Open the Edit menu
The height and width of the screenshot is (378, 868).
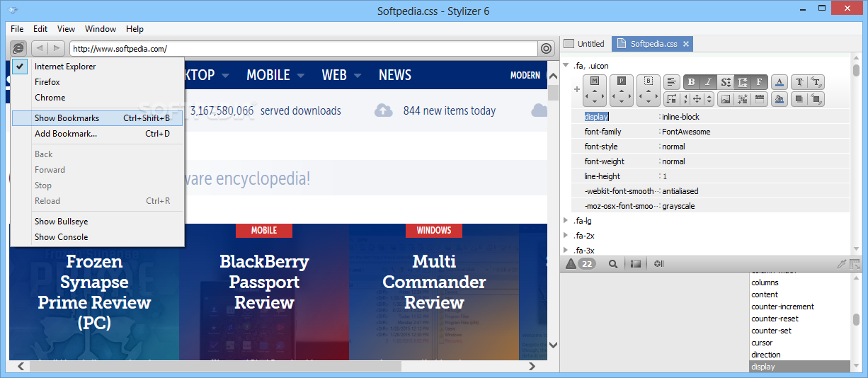click(x=40, y=29)
